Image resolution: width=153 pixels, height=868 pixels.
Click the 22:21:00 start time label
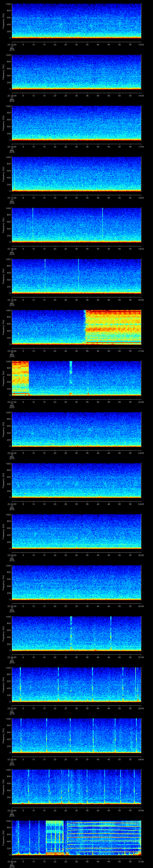click(x=12, y=402)
